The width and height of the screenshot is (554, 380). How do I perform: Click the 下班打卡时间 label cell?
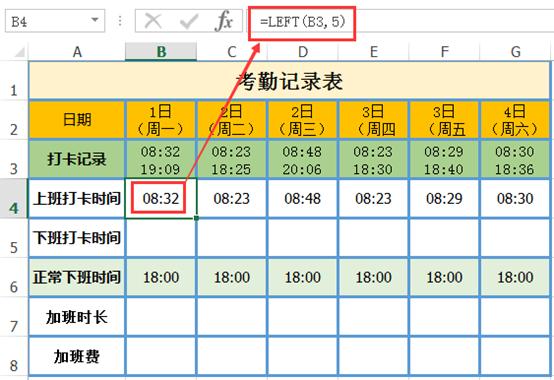click(77, 238)
